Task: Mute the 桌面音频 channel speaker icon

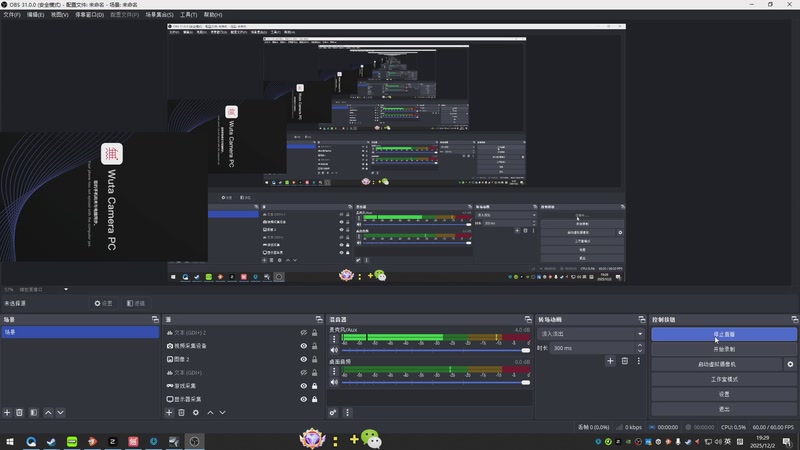Action: coord(334,382)
